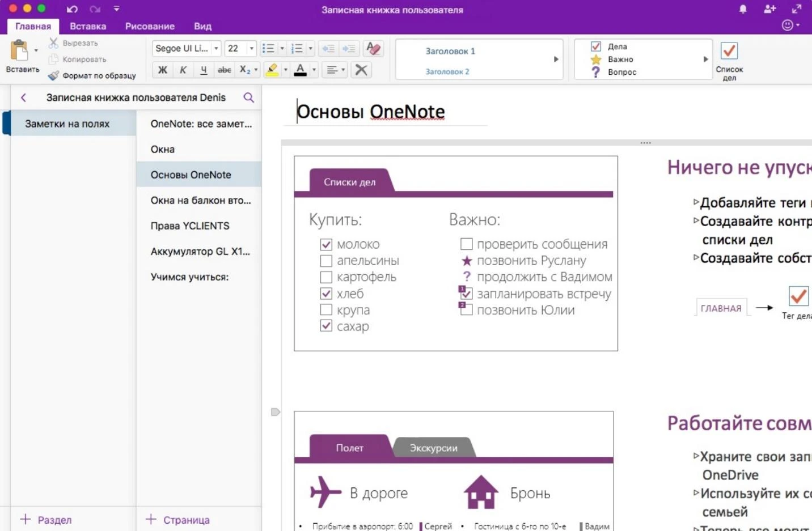
Task: Apply the font color A
Action: [x=301, y=70]
